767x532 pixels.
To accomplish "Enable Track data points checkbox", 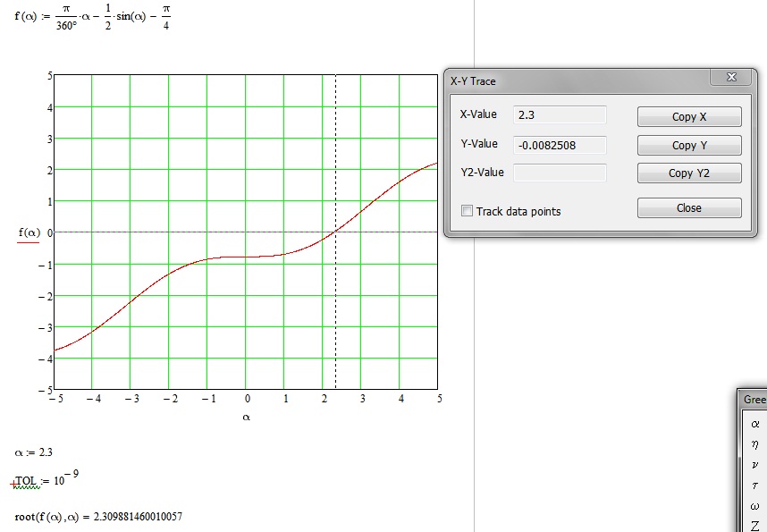I will click(467, 211).
